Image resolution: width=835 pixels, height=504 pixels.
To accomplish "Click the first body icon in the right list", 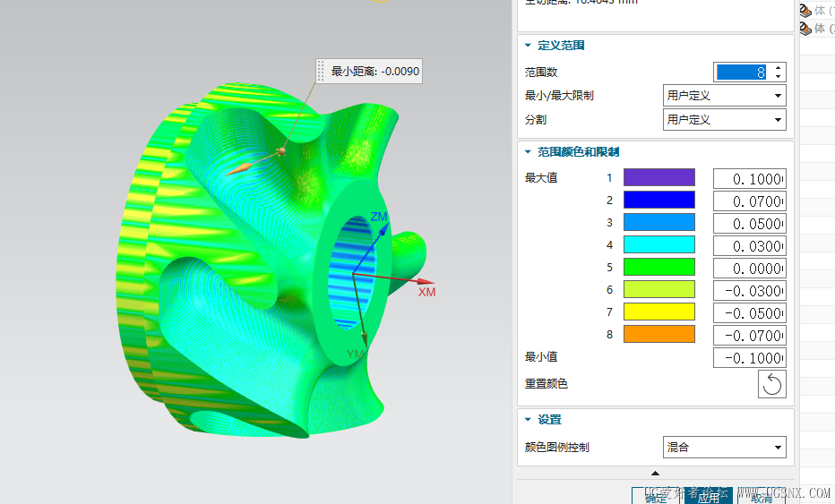I will [805, 10].
